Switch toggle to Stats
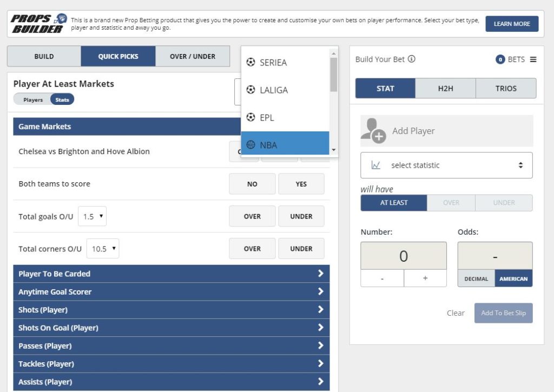 click(x=62, y=99)
